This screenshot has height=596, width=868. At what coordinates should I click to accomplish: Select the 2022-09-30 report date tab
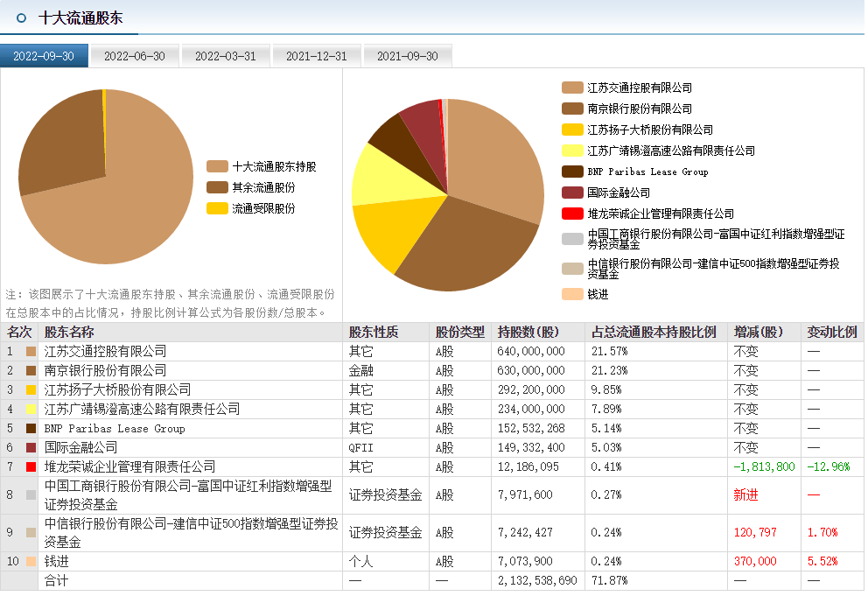pos(44,56)
